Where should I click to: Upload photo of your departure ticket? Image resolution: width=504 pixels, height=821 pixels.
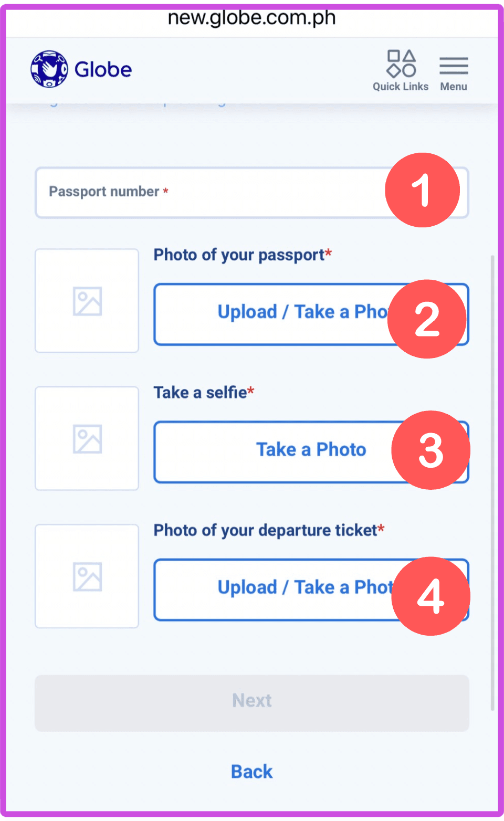(x=273, y=589)
